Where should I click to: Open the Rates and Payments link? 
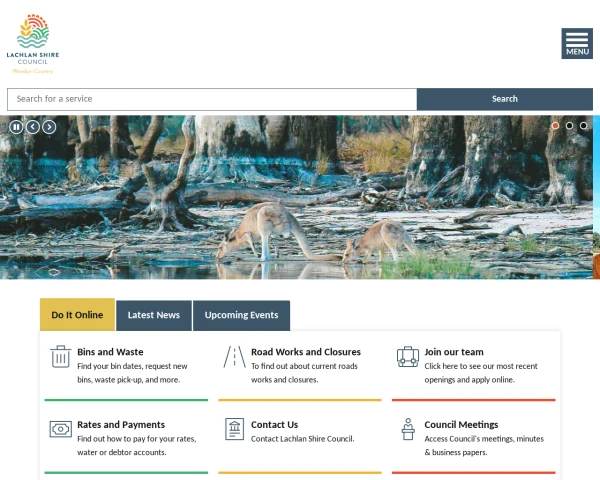tap(121, 424)
